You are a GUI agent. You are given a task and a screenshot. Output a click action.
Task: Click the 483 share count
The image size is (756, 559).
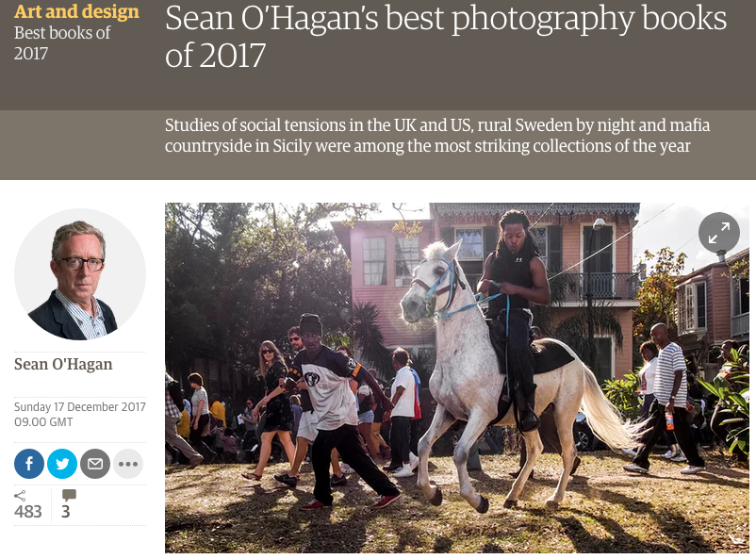click(28, 511)
